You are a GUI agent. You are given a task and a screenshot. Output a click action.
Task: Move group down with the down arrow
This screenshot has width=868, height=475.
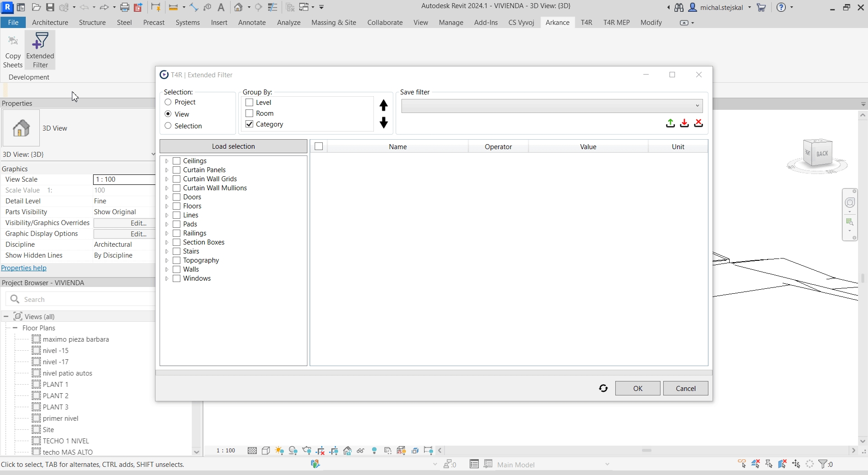click(383, 123)
